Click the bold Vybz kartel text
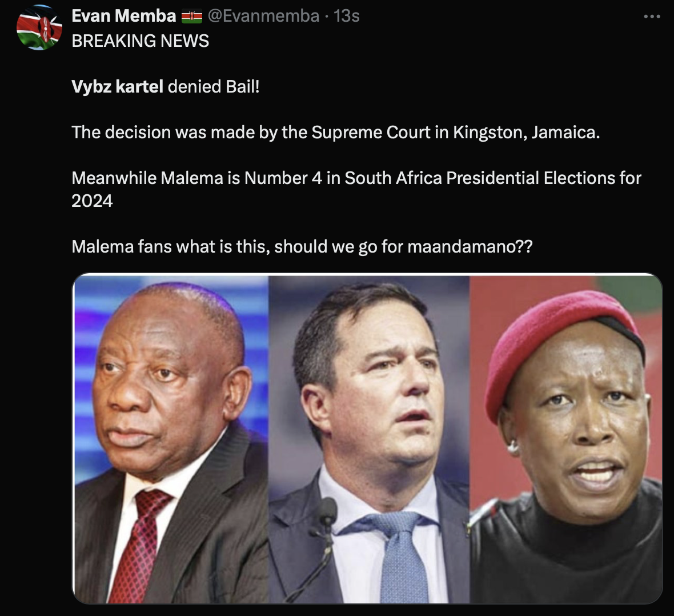This screenshot has height=616, width=674. tap(117, 86)
